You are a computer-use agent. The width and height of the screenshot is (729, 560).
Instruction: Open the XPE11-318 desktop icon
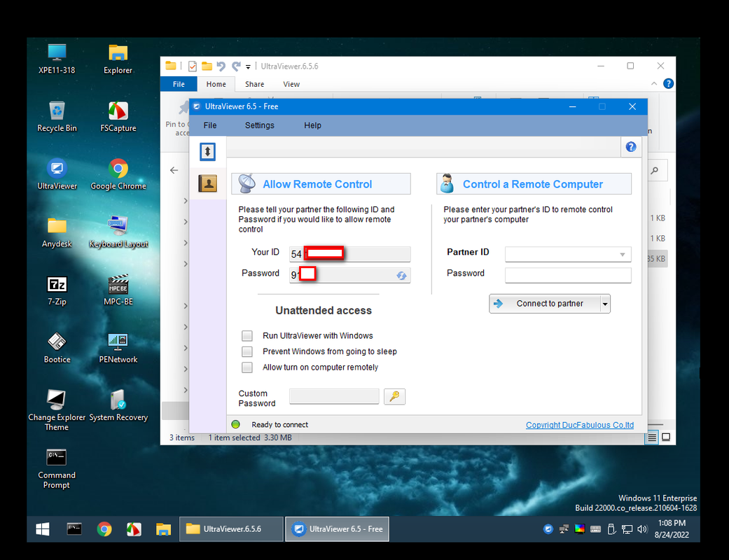tap(57, 59)
